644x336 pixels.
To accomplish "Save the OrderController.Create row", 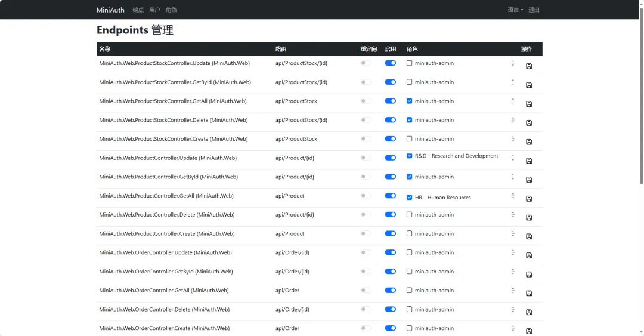I will 529,331.
